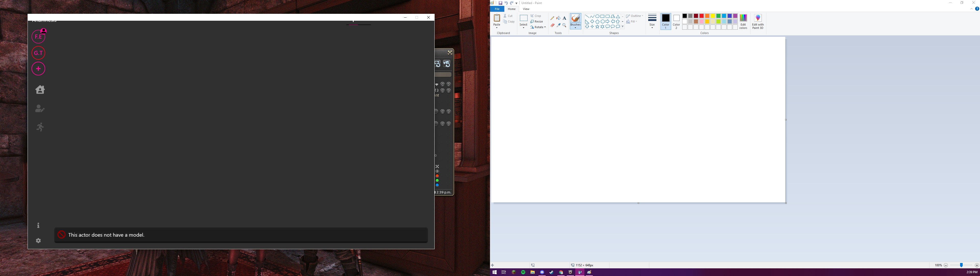The width and height of the screenshot is (980, 276).
Task: Select the Pencil tool in Paint
Action: 552,18
